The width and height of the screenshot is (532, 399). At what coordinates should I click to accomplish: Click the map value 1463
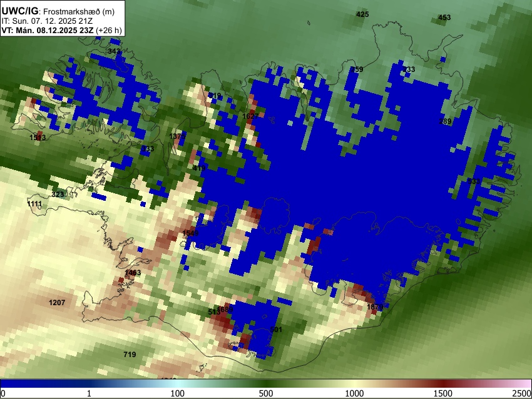[133, 273]
